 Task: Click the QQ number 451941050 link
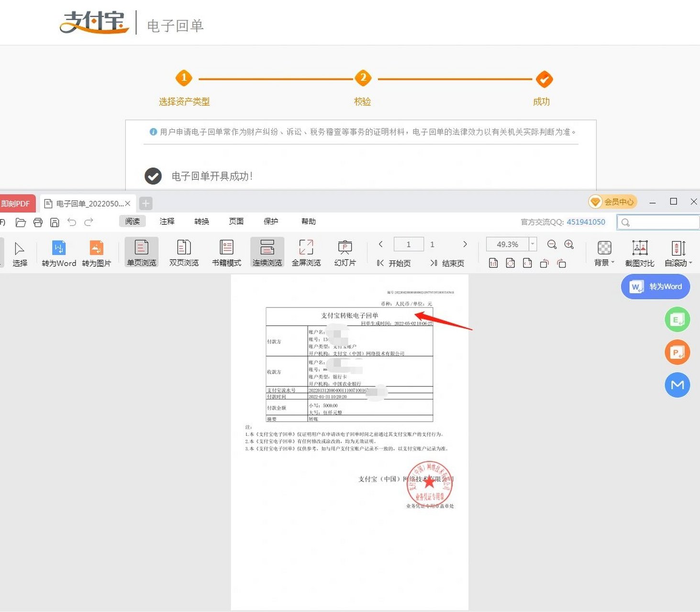[x=586, y=222]
